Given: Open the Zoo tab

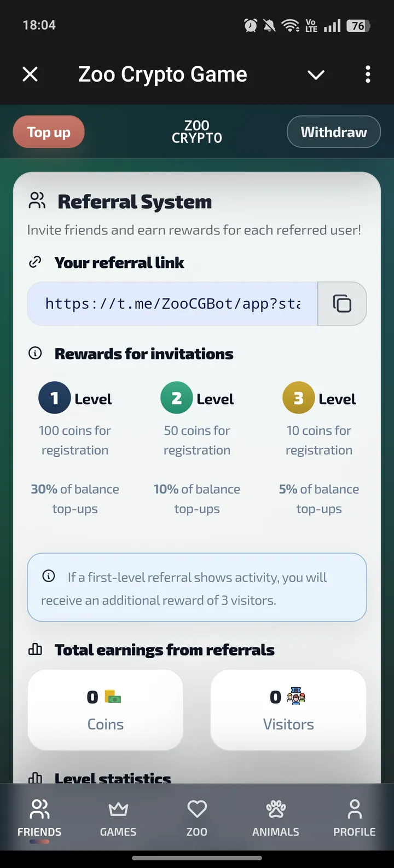Looking at the screenshot, I should click(x=197, y=818).
